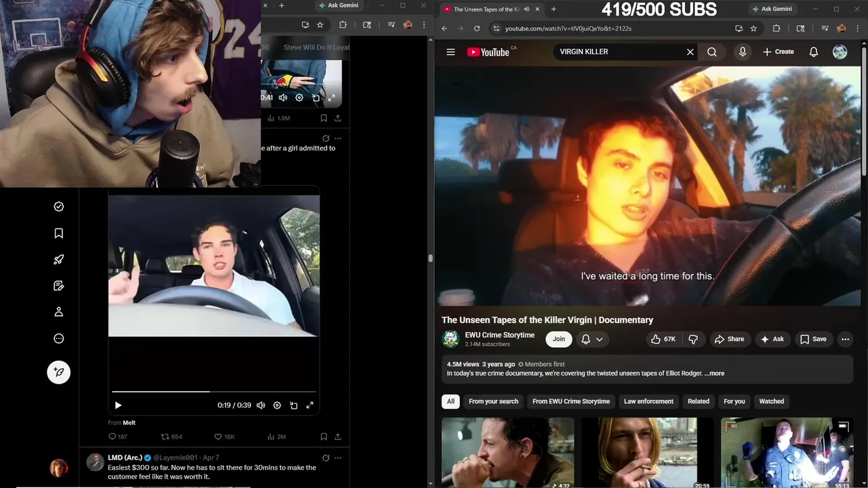
Task: Open settings gear on 0:39 tweet video
Action: pos(277,405)
